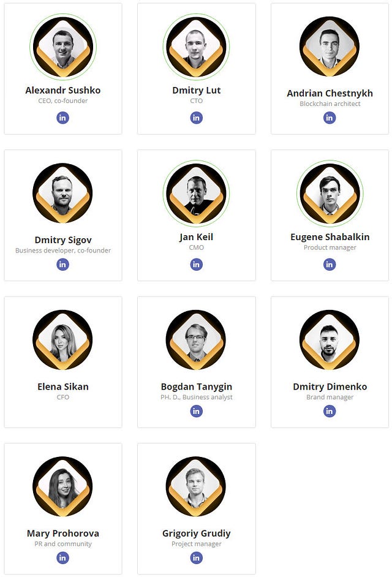Image resolution: width=392 pixels, height=577 pixels.
Task: Open Bogdan Tanygin's LinkedIn icon
Action: tap(196, 411)
